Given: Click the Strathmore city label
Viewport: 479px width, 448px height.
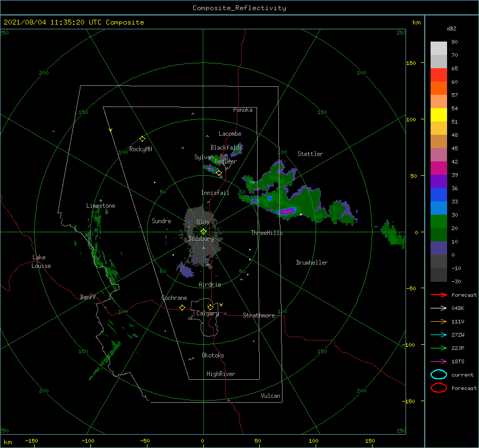Looking at the screenshot, I should 259,315.
